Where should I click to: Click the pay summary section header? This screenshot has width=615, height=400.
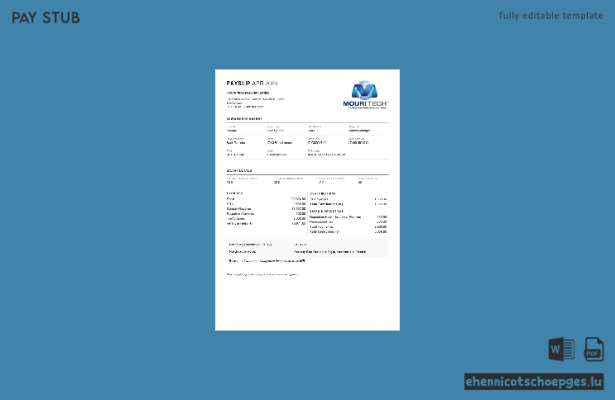(239, 171)
